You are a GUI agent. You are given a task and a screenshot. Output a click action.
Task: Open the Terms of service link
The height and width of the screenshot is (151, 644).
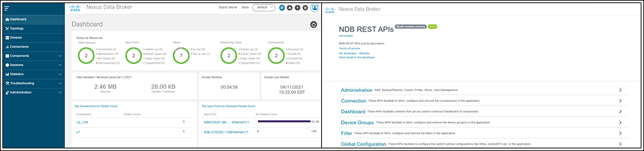pyautogui.click(x=349, y=48)
